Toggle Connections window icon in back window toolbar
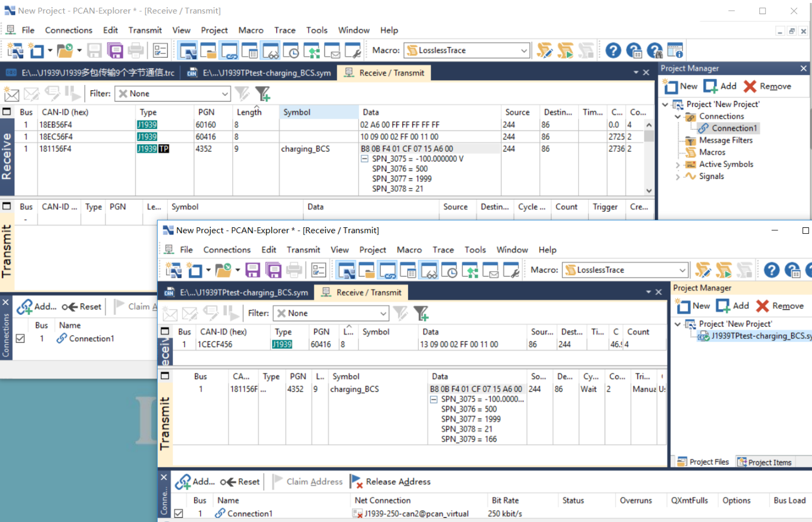This screenshot has height=522, width=812. 229,50
